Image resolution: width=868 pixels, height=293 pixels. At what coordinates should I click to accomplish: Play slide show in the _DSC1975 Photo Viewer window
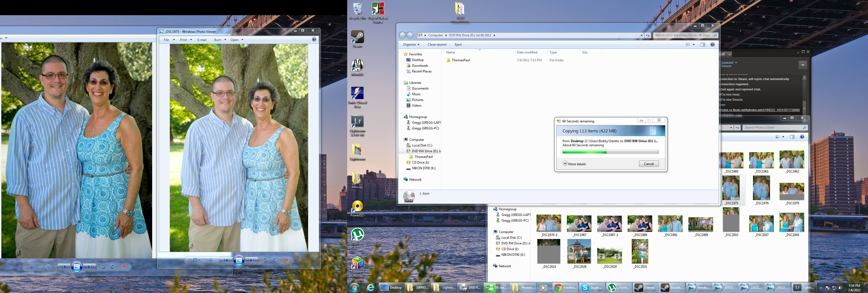[239, 260]
